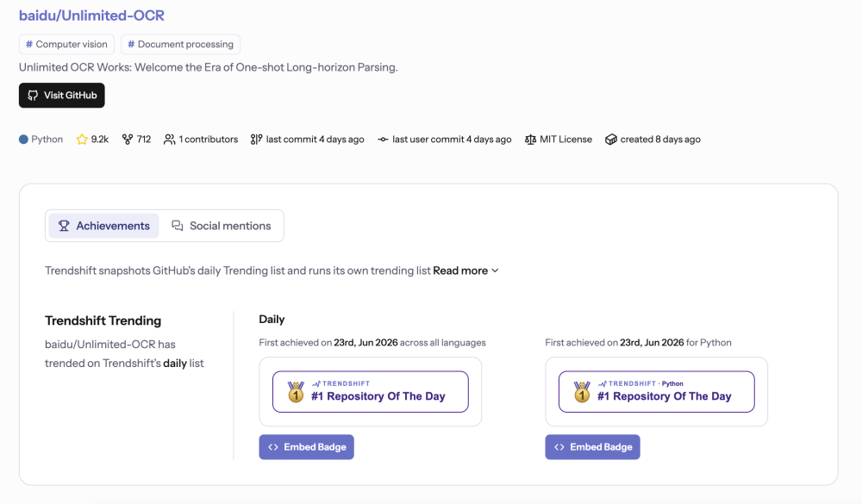Viewport: 862px width, 504px height.
Task: Click the last commit branch icon
Action: tap(256, 139)
